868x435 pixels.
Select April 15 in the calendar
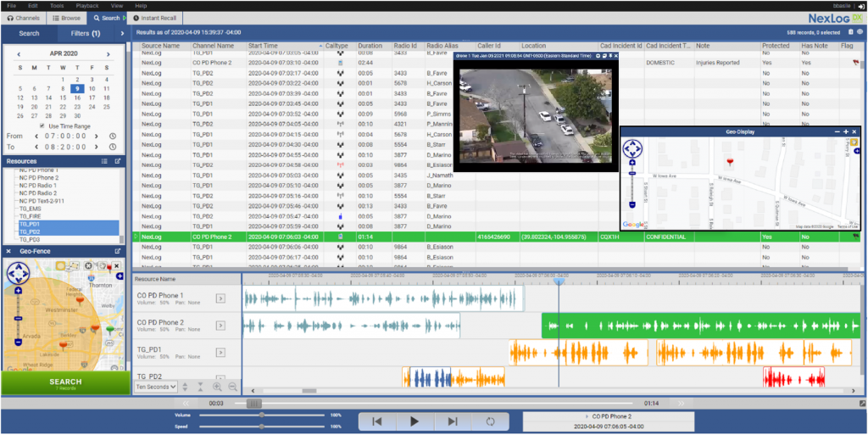point(63,98)
